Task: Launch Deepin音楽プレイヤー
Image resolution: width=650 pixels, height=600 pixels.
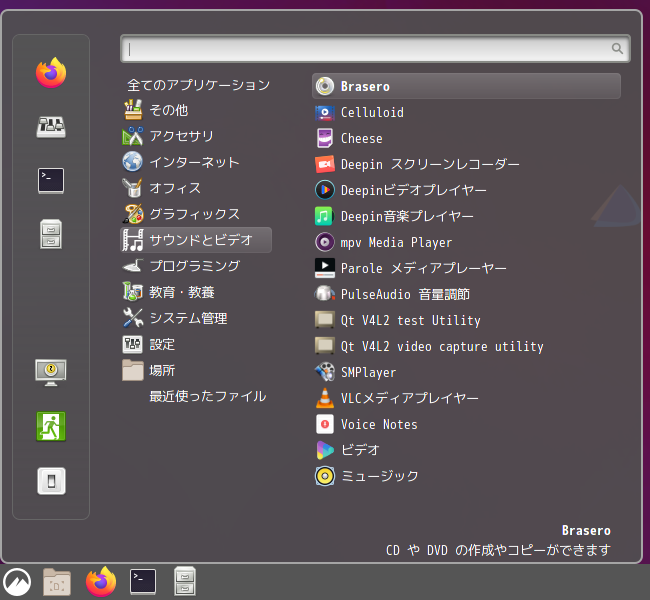Action: pyautogui.click(x=466, y=216)
